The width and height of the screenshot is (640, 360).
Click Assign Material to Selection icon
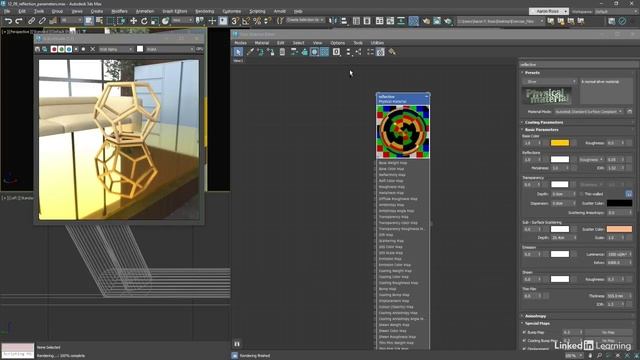pos(271,52)
